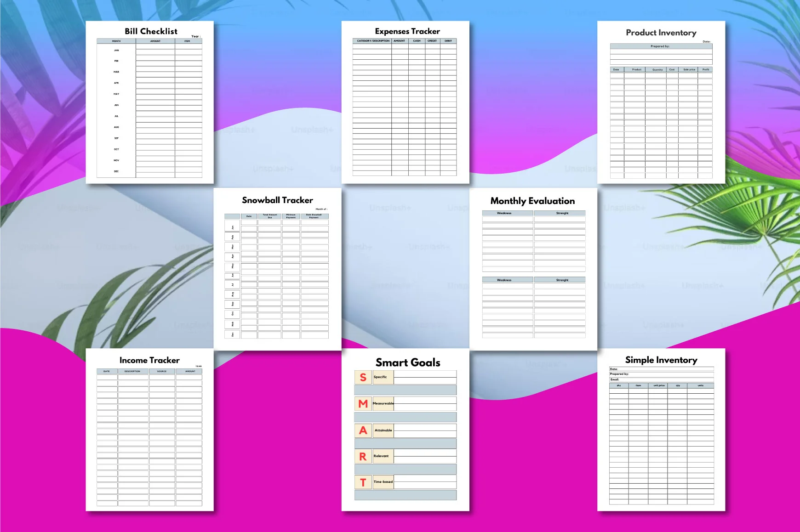Click the Measureable label in Smart Goals
The image size is (800, 532).
click(x=383, y=403)
